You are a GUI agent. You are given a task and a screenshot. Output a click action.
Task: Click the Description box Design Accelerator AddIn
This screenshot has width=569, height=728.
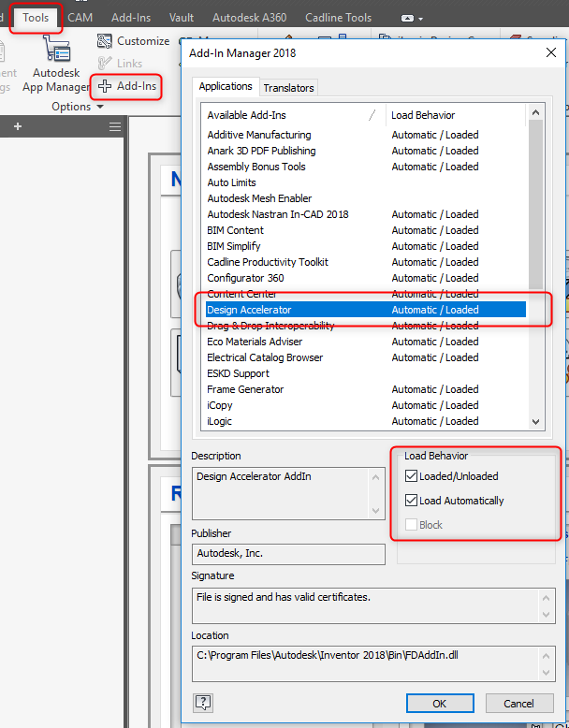tap(288, 493)
